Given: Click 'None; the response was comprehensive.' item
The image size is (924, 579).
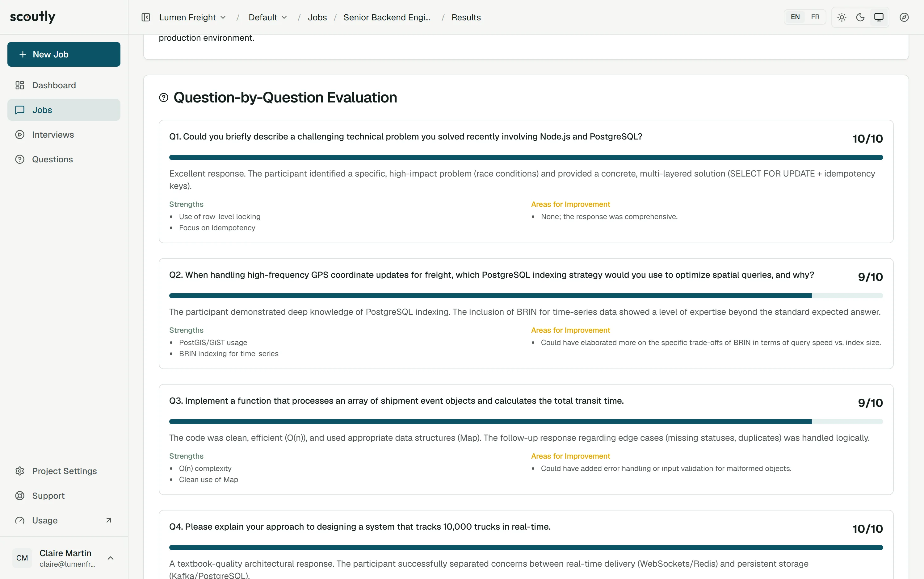Looking at the screenshot, I should click(609, 217).
